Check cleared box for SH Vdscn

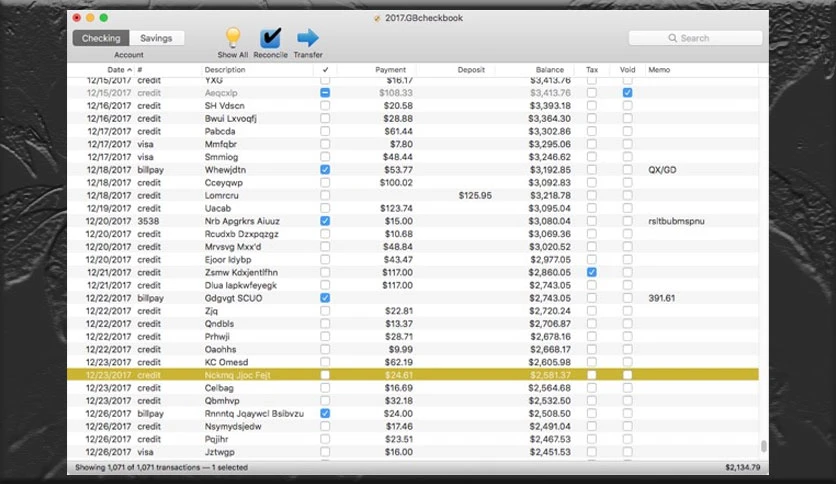click(325, 106)
